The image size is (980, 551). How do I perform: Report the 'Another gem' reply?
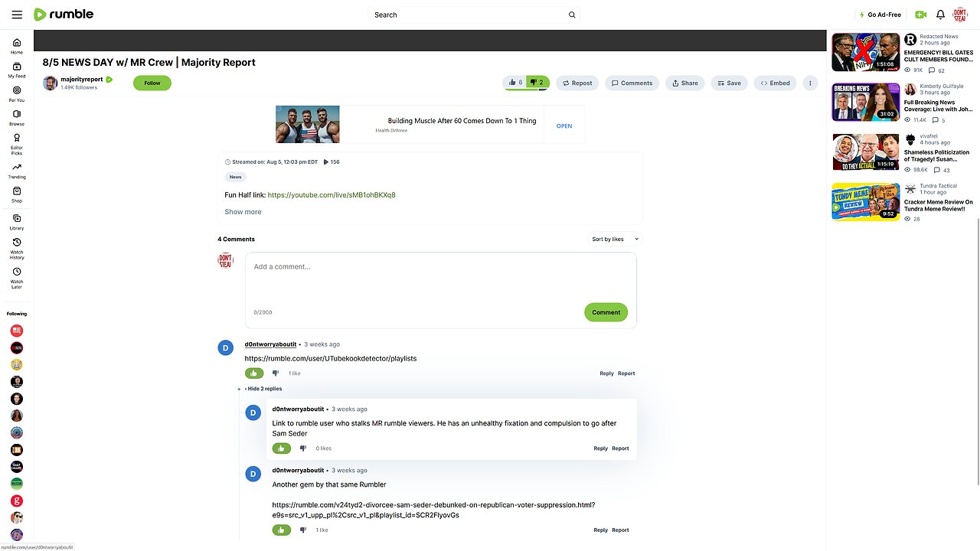coord(620,530)
